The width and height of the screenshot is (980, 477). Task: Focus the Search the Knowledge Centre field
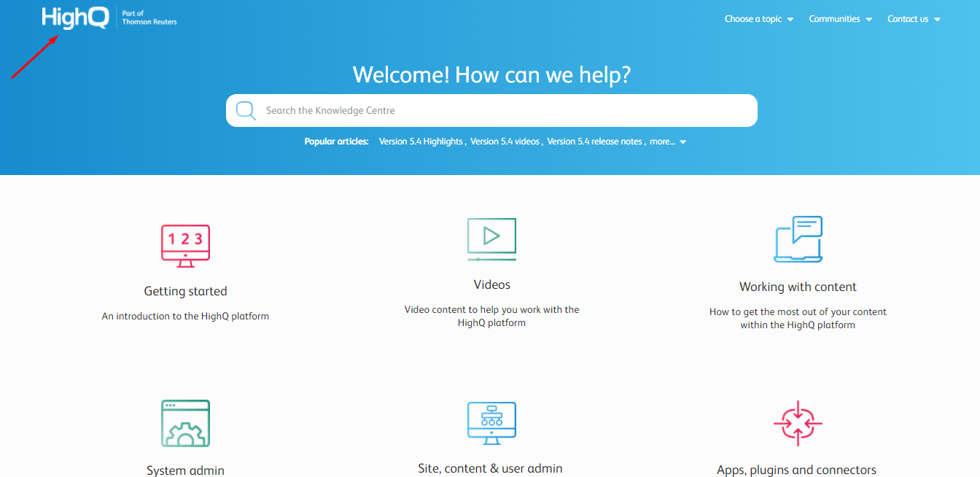coord(491,111)
